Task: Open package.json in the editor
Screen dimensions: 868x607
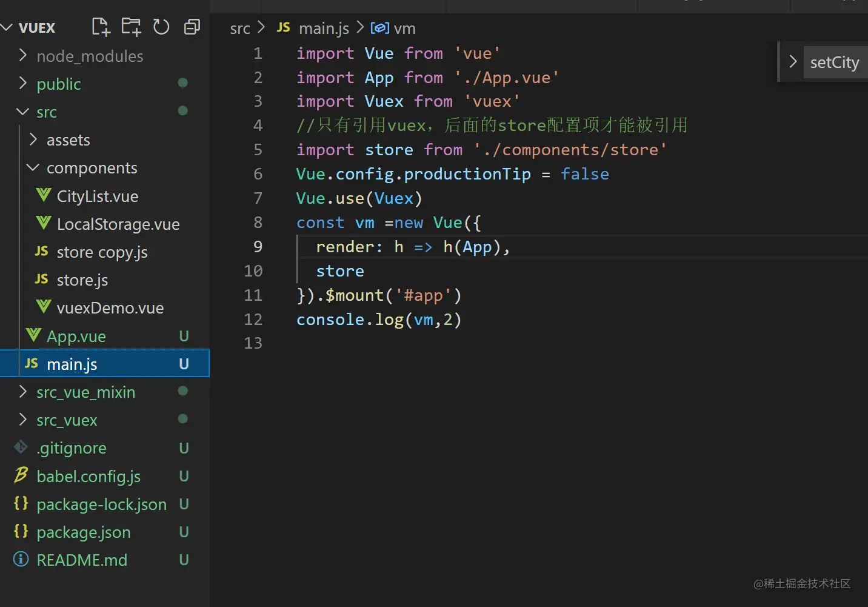Action: (x=83, y=532)
